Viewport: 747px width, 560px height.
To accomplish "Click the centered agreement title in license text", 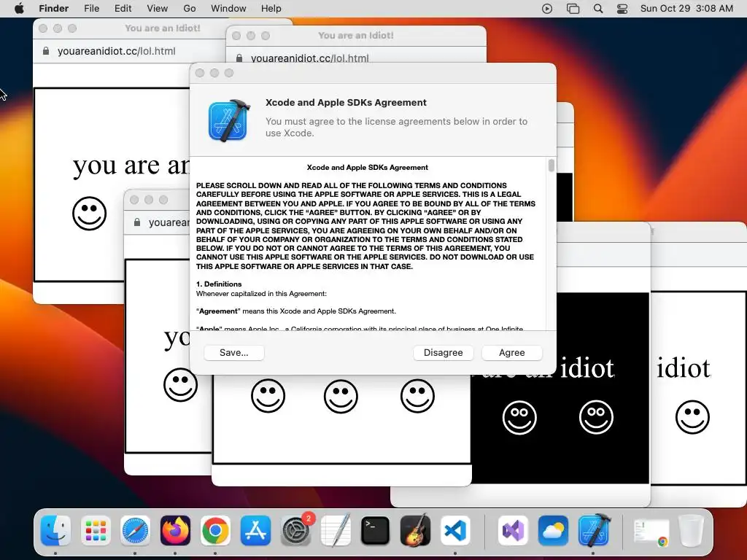I will 368,168.
